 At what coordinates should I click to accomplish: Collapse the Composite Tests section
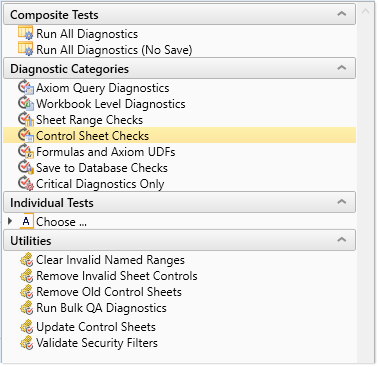pos(341,14)
